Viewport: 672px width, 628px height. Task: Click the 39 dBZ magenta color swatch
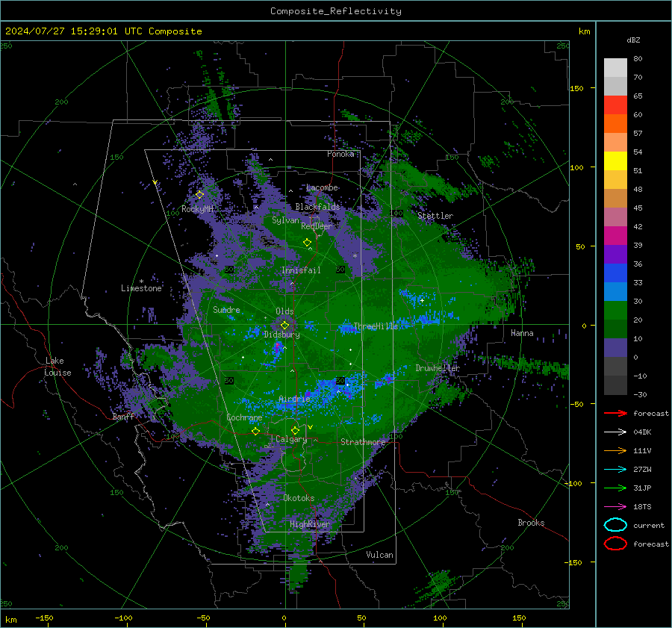tap(615, 235)
